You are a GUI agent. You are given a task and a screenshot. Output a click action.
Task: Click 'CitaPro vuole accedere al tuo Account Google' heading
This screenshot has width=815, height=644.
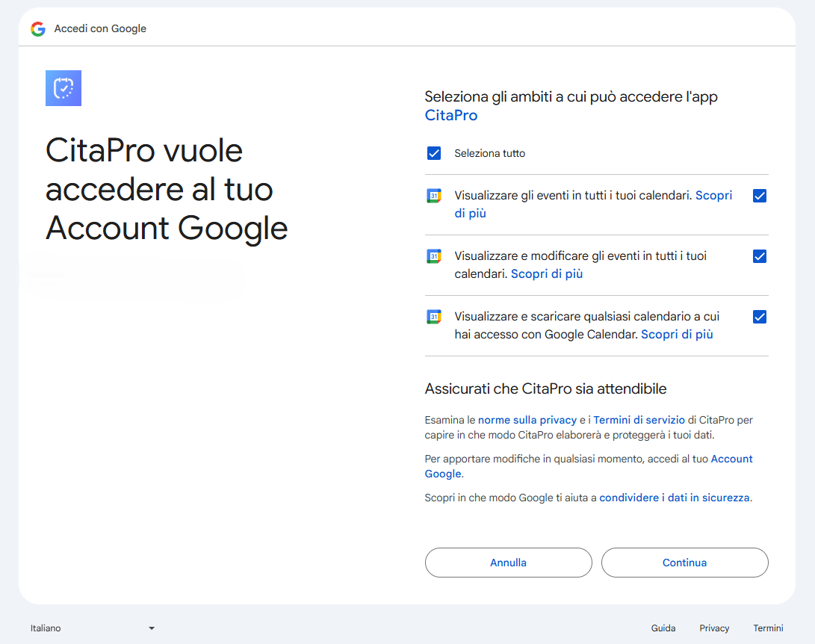167,190
